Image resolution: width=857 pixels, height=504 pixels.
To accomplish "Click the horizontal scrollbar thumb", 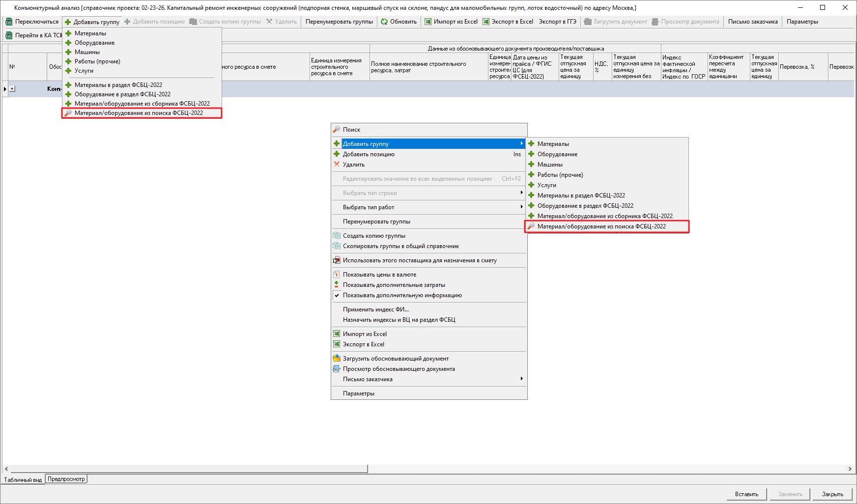I will (x=189, y=469).
